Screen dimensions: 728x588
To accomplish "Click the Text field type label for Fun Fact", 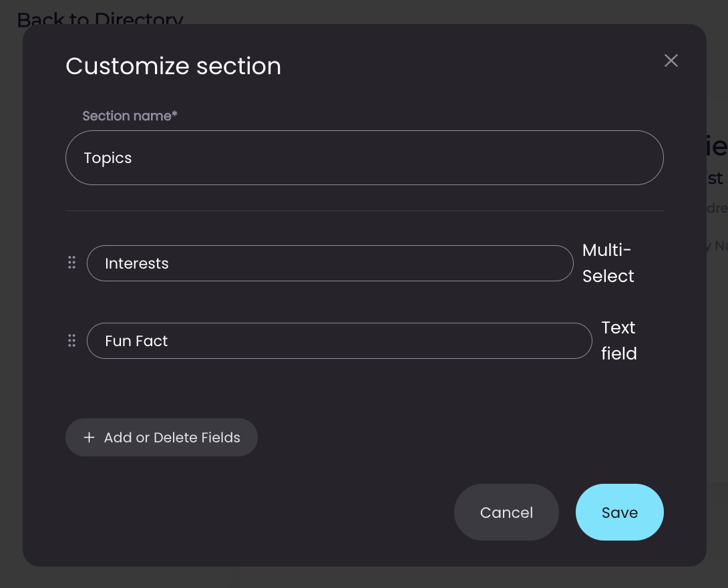I will click(619, 341).
